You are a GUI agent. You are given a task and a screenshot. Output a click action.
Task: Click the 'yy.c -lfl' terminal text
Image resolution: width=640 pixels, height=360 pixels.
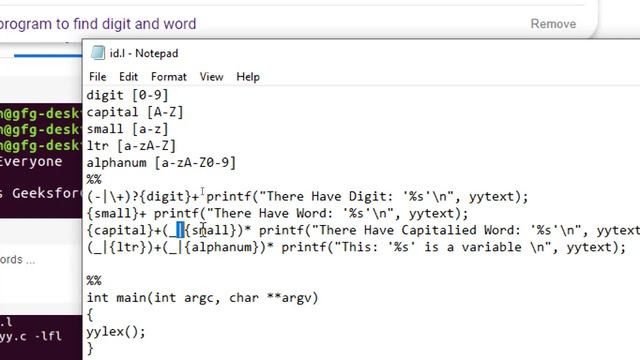coord(31,336)
